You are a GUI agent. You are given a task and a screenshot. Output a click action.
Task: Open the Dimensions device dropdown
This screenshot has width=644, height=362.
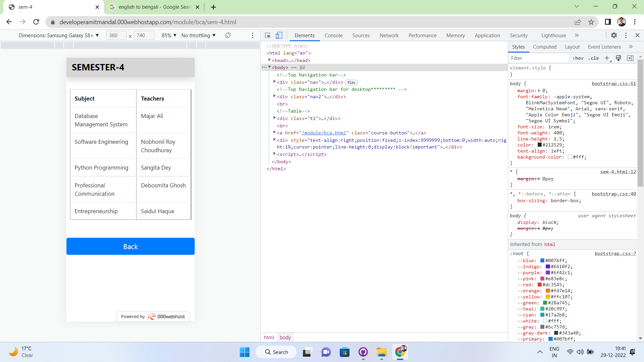click(x=59, y=35)
